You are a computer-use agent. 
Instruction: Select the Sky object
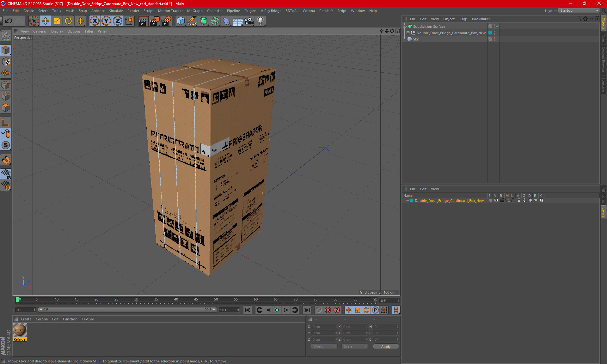(x=416, y=39)
